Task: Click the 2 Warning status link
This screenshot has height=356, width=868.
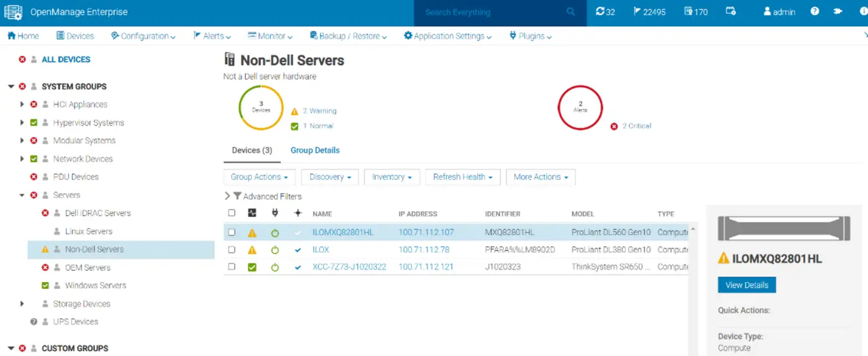Action: point(319,111)
